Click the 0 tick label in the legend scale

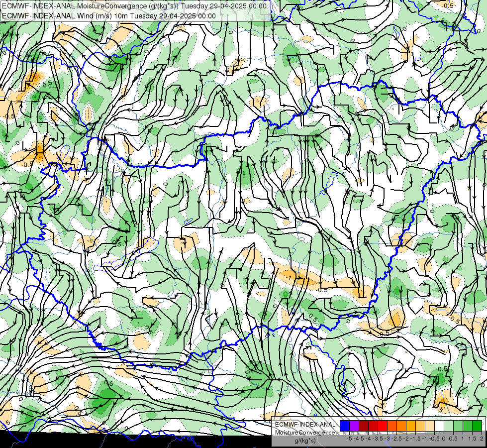[444, 439]
